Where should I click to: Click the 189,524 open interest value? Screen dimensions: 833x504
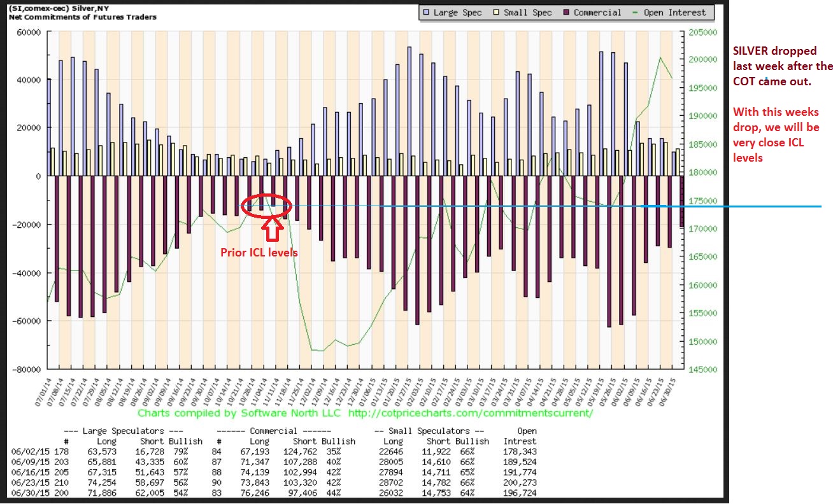coord(520,461)
